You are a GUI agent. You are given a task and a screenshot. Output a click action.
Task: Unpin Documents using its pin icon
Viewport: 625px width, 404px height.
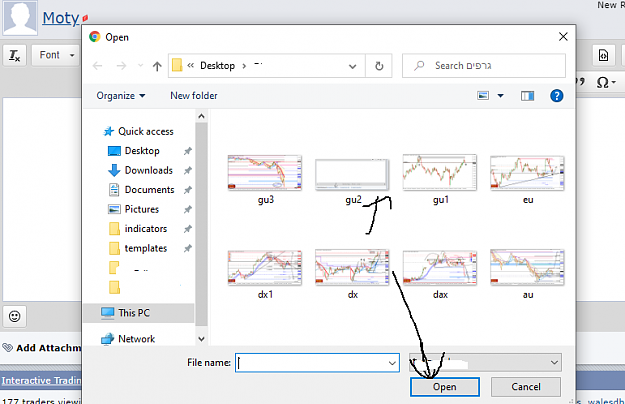(187, 190)
